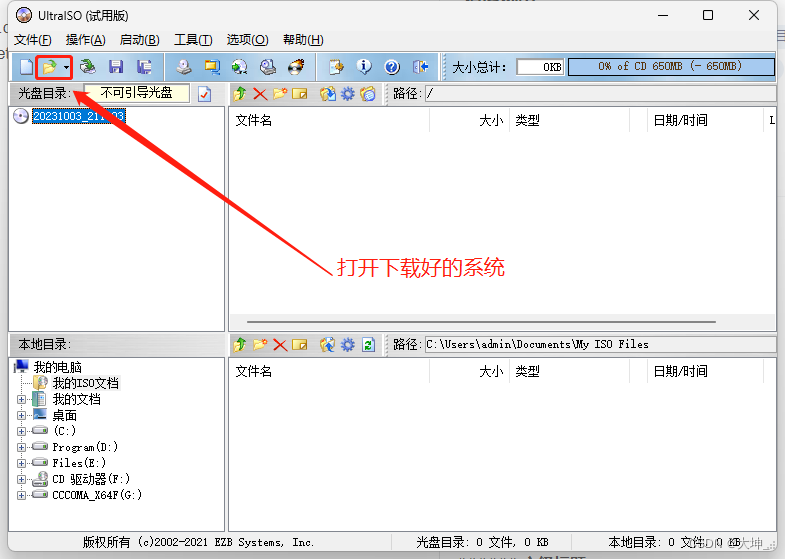
Task: Click Up folder icon in local pane toolbar
Action: coord(240,344)
